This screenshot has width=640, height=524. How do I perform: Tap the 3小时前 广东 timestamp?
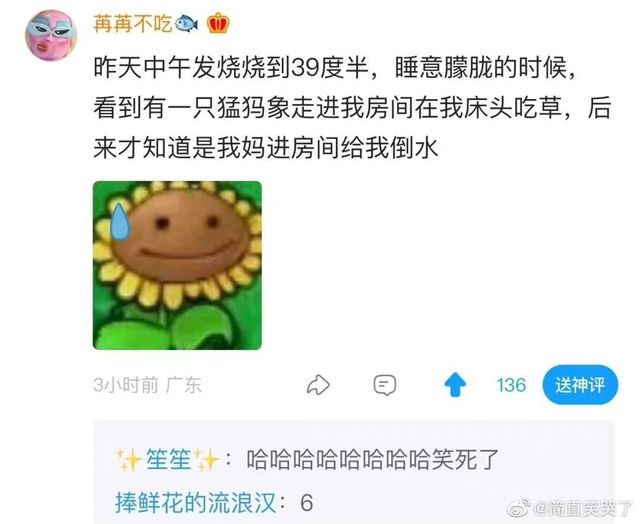[147, 385]
